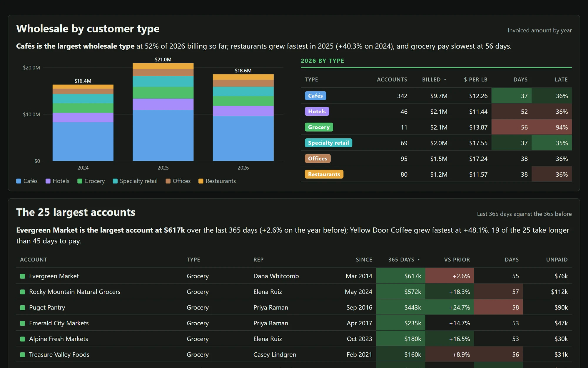Toggle Specialty retail legend entry
Viewport: 588px width, 368px height.
click(135, 181)
